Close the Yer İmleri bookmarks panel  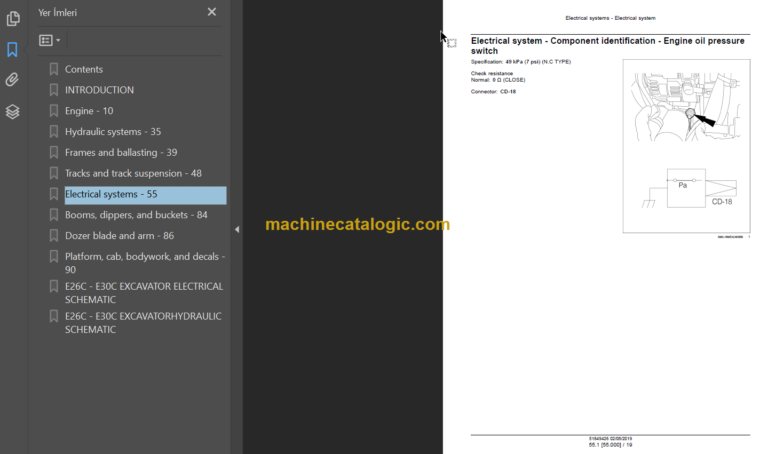212,12
